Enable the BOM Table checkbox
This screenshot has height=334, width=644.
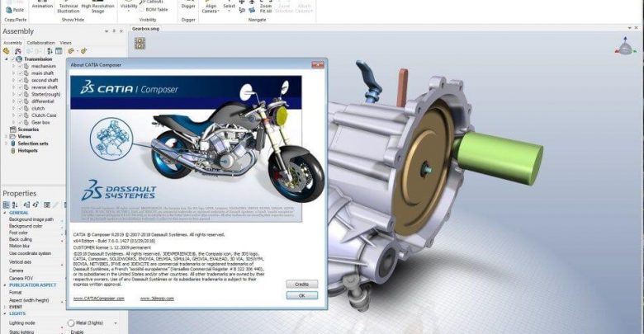click(x=142, y=9)
